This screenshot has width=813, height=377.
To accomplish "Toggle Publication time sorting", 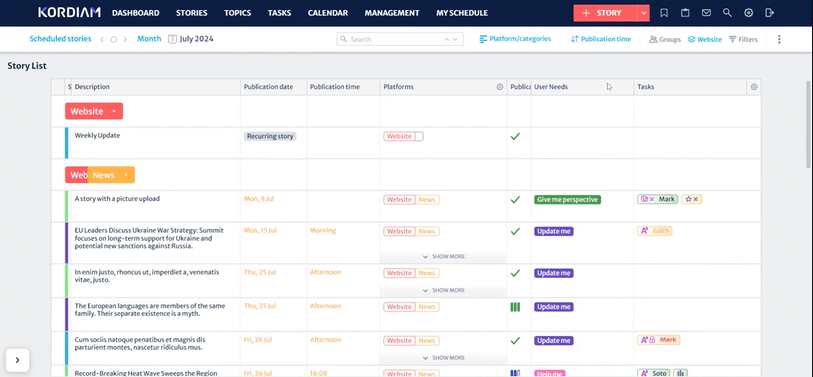I will 601,39.
